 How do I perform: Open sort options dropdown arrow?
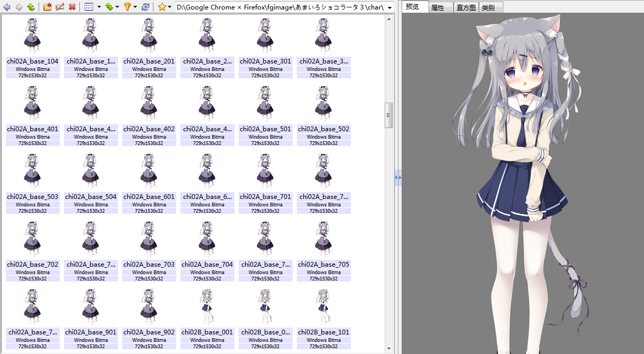[117, 7]
